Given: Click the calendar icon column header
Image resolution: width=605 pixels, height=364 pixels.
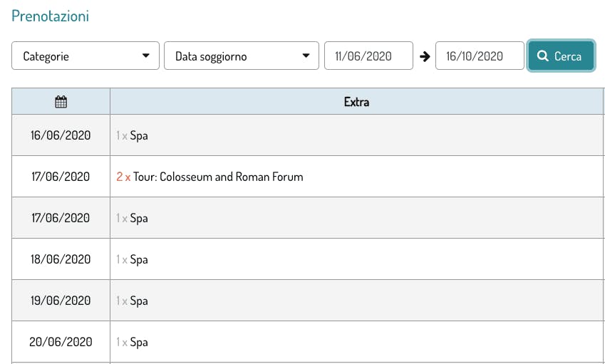Looking at the screenshot, I should (61, 102).
